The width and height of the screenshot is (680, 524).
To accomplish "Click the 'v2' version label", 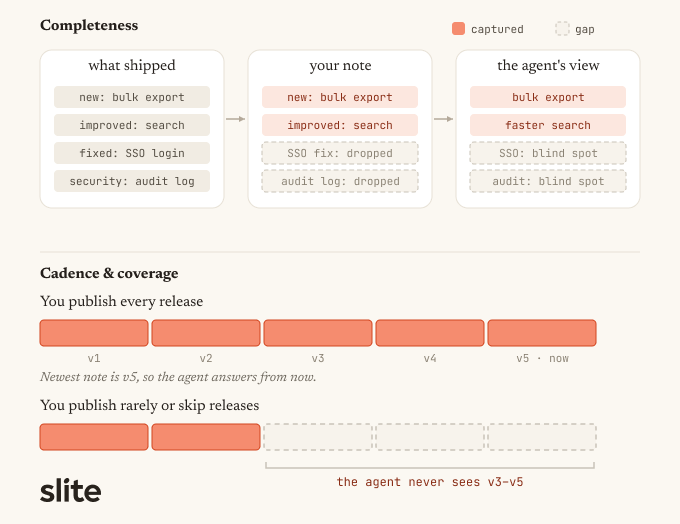I will point(206,358).
